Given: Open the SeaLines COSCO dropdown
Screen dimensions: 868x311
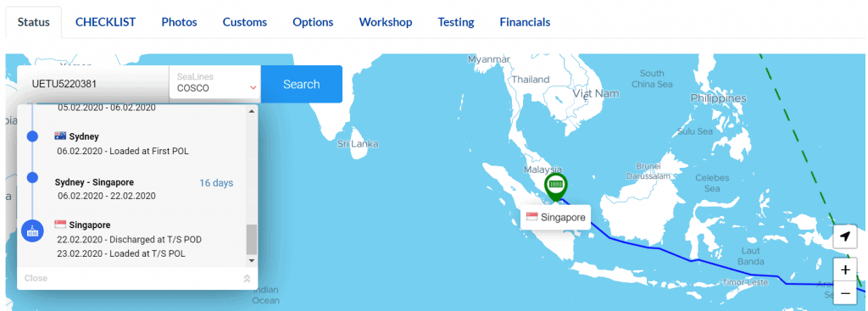Looking at the screenshot, I should coord(214,84).
